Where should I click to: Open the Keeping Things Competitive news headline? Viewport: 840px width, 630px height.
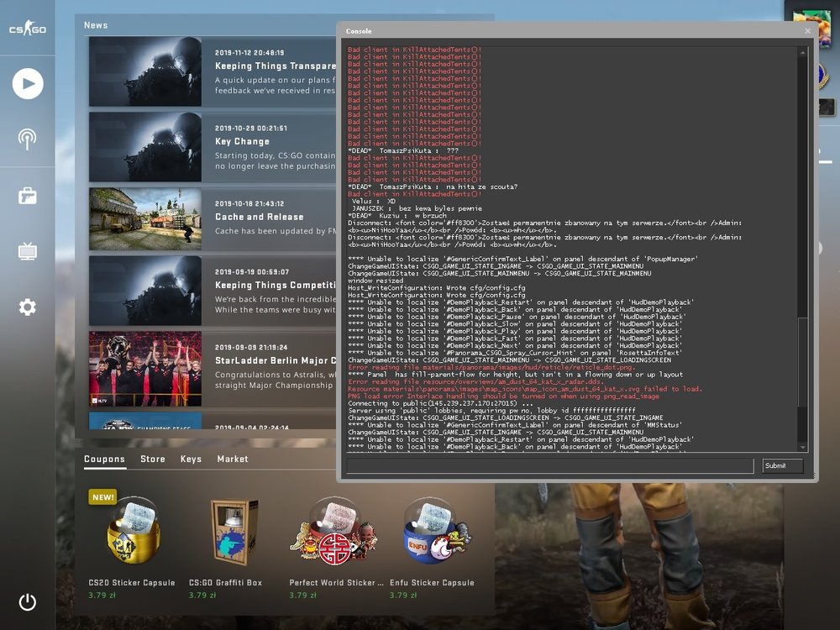[x=275, y=286]
